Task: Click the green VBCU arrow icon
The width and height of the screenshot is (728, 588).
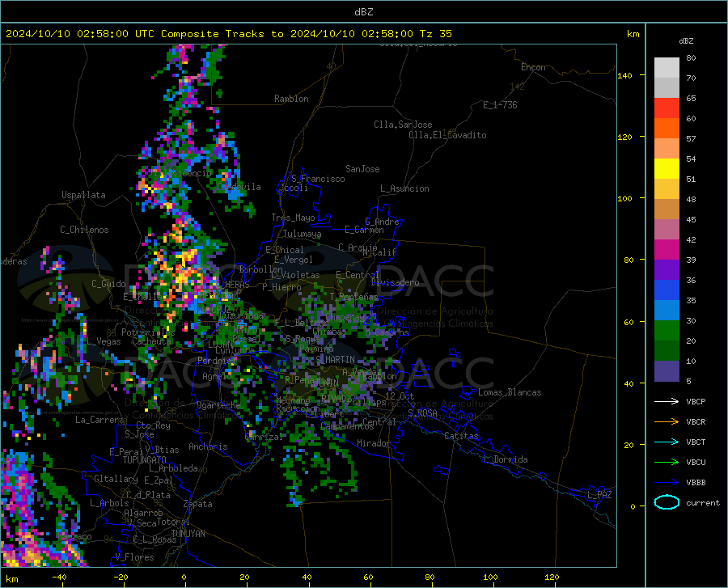Action: click(x=667, y=463)
